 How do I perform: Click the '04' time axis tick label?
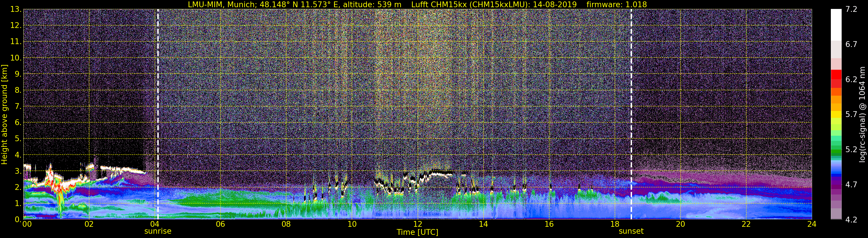click(155, 224)
